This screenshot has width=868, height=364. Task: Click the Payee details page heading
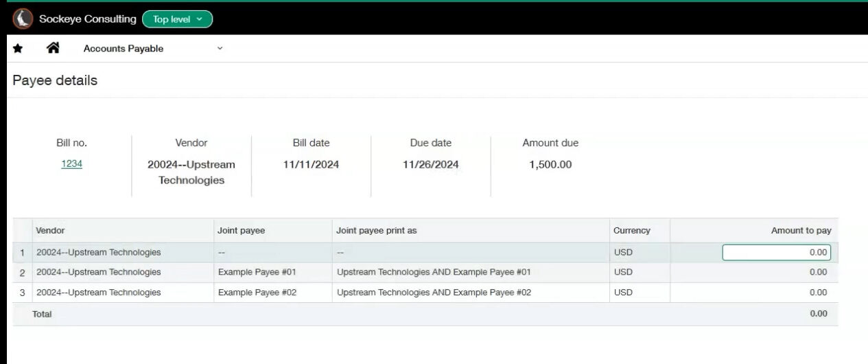[55, 80]
